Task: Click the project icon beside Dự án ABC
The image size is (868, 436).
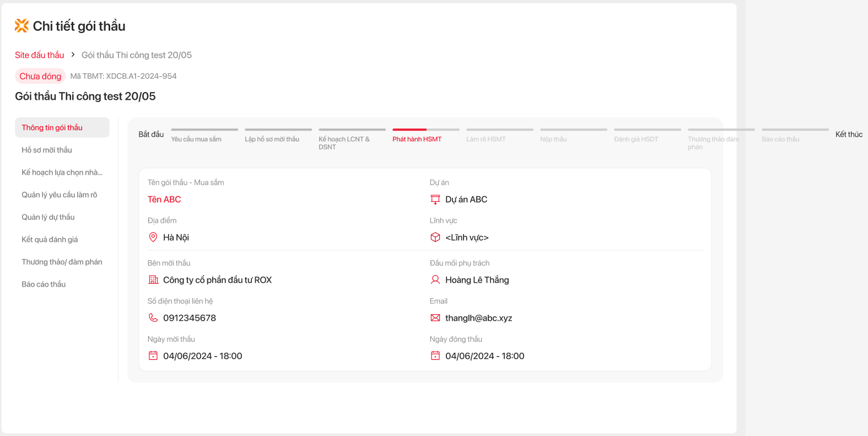Action: pos(435,200)
